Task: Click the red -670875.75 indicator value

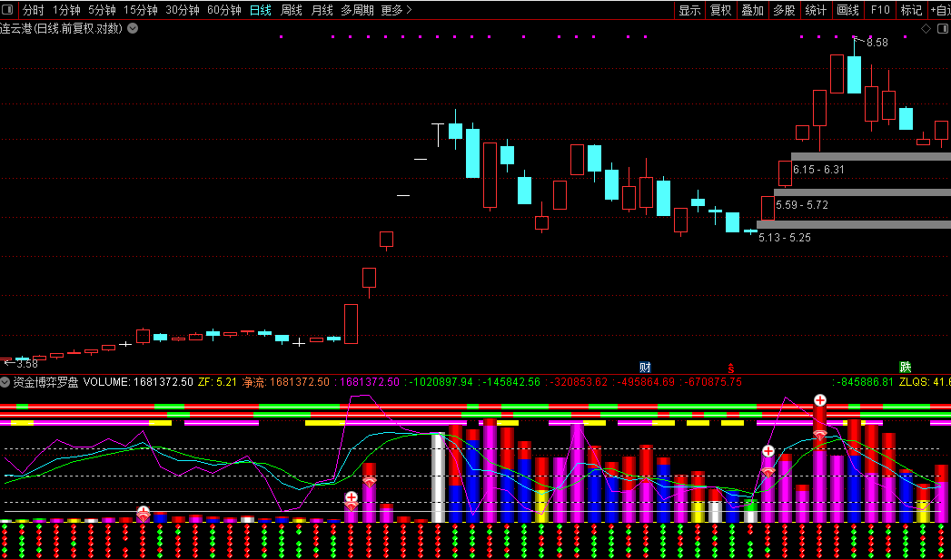Action: [x=711, y=382]
